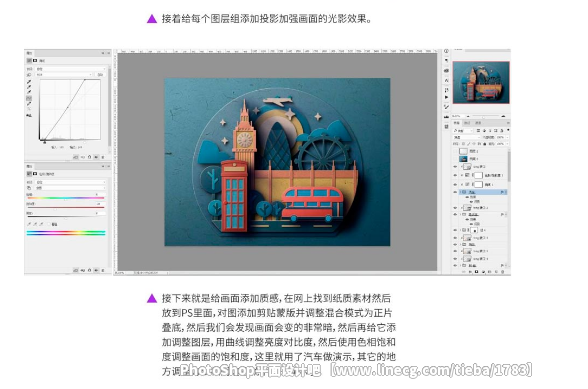Pick the on-image adjustment tool in Curves panel
The width and height of the screenshot is (588, 389).
29,75
